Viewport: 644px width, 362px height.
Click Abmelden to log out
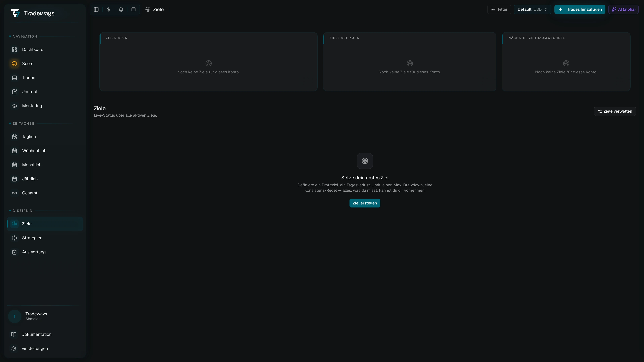pos(34,319)
